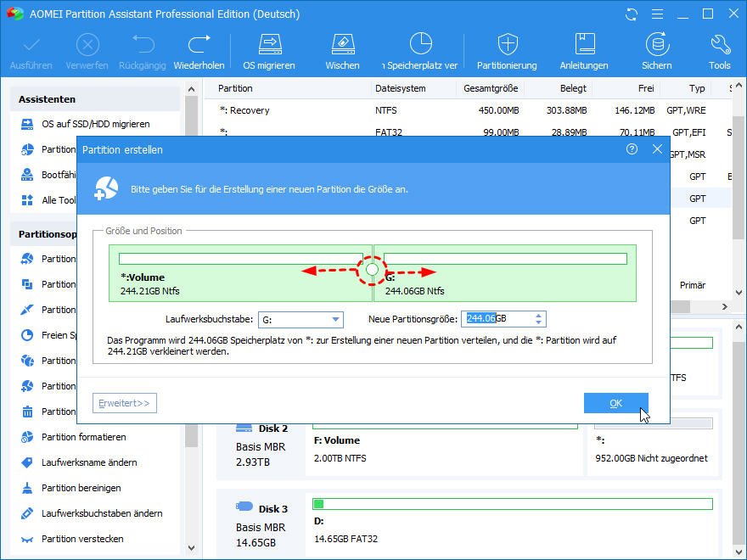The width and height of the screenshot is (747, 560).
Task: Click the Typ column header
Action: [697, 88]
